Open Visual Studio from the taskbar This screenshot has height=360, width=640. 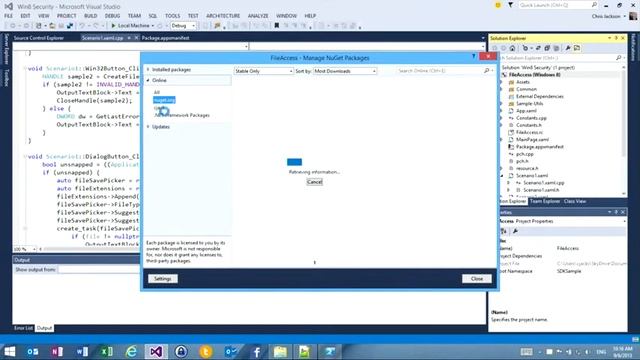coord(156,351)
